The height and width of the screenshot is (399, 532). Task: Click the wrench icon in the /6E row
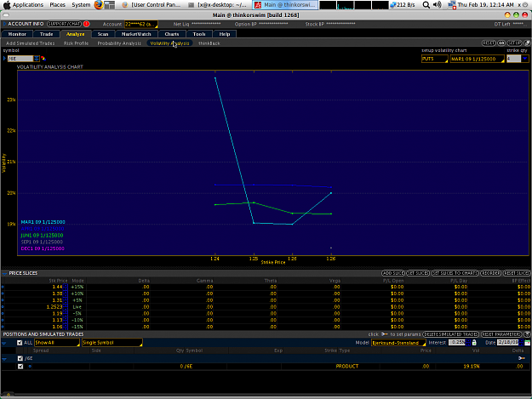click(x=522, y=358)
